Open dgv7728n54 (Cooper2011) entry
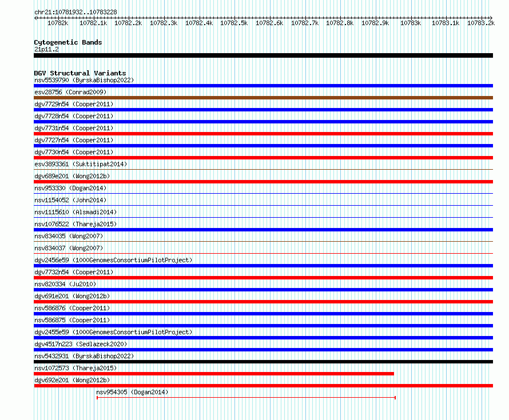The image size is (509, 420). coord(74,116)
